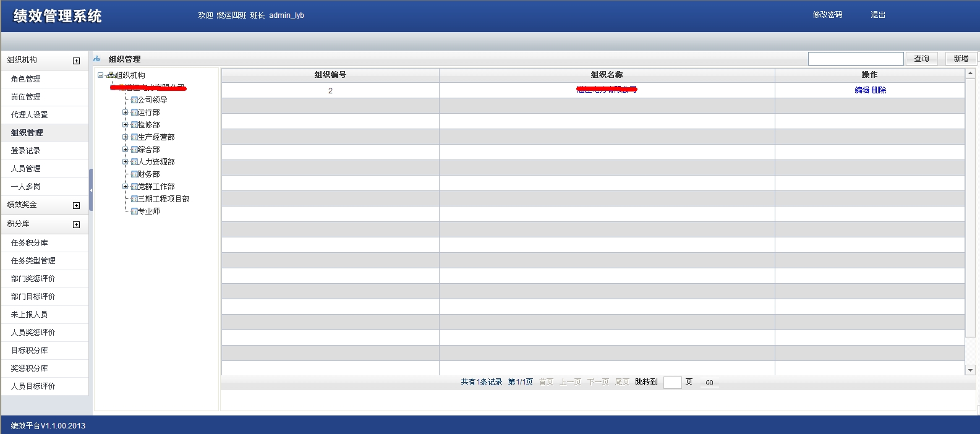Screen dimensions: 980x434
Task: Collapse the 组织机构 root tree node
Action: click(x=100, y=75)
